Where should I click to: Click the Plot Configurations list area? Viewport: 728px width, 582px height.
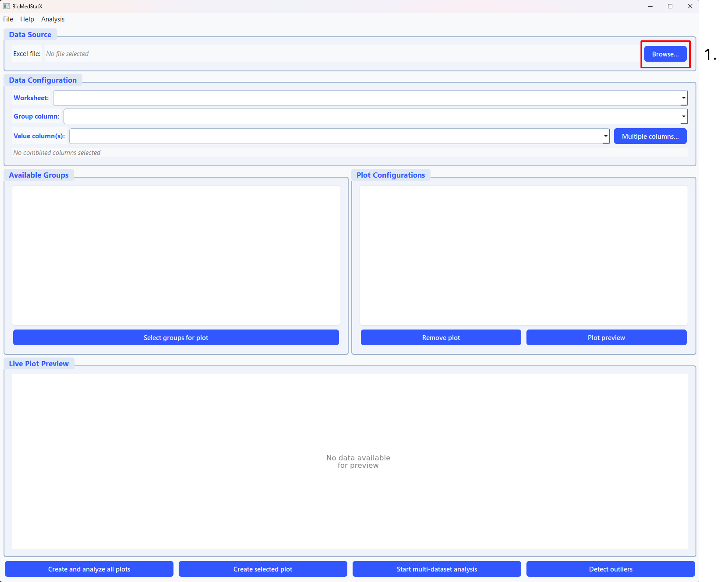coord(523,255)
